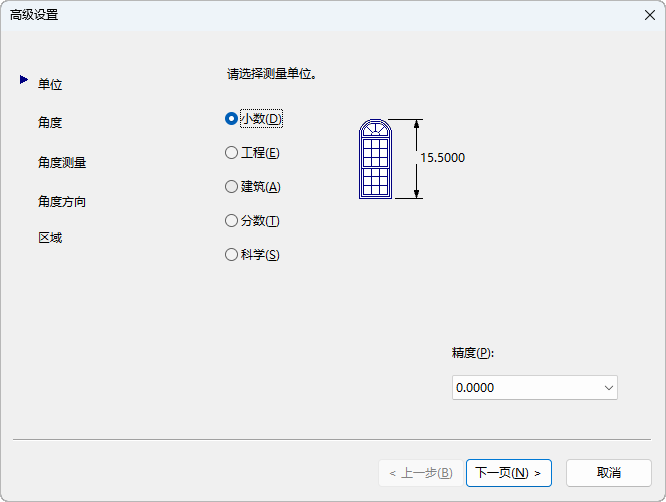Select the 分数(T) unit option
The height and width of the screenshot is (502, 666).
pos(232,220)
